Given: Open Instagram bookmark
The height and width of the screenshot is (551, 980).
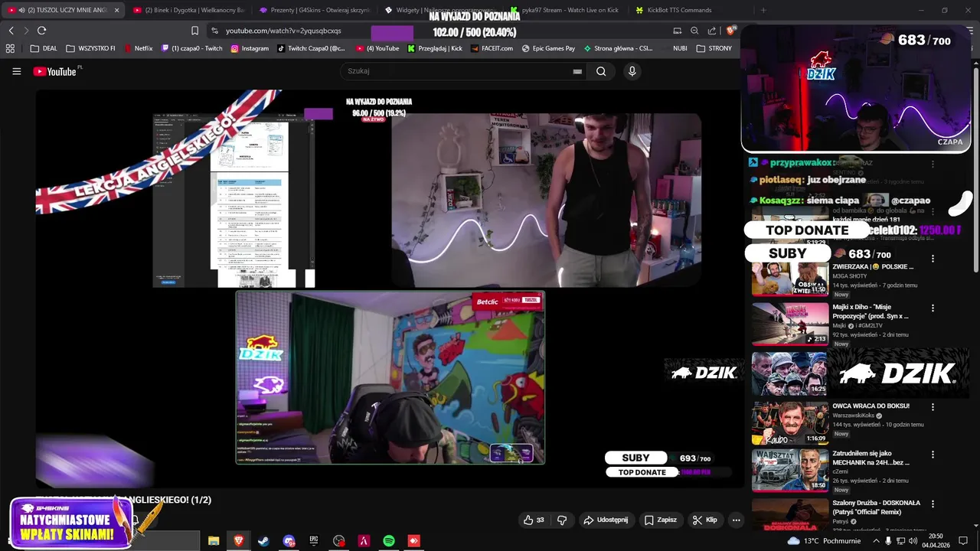Looking at the screenshot, I should point(250,48).
